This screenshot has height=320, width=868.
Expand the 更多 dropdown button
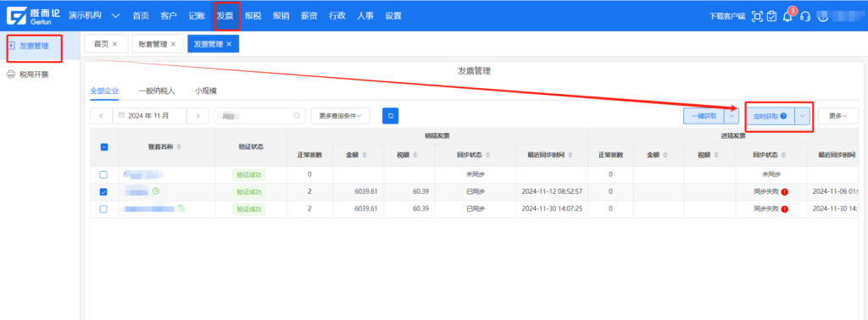(x=838, y=115)
